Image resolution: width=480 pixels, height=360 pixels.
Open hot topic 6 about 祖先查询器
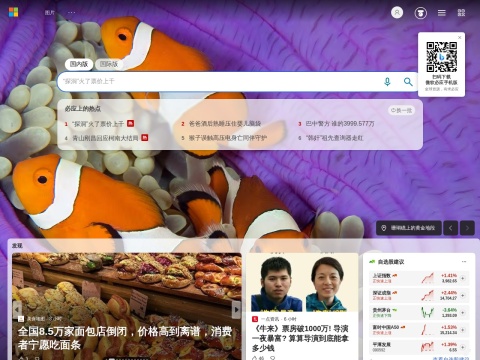point(334,138)
